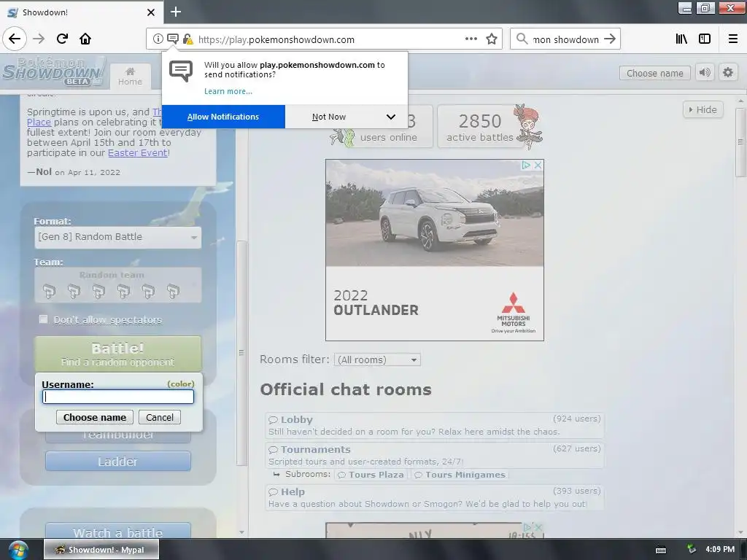Click Showdown! - Mypal taskbar button

(101, 550)
